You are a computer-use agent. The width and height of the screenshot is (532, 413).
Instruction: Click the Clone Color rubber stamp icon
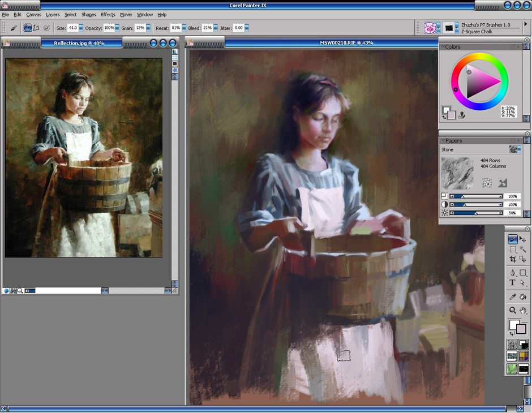[461, 115]
